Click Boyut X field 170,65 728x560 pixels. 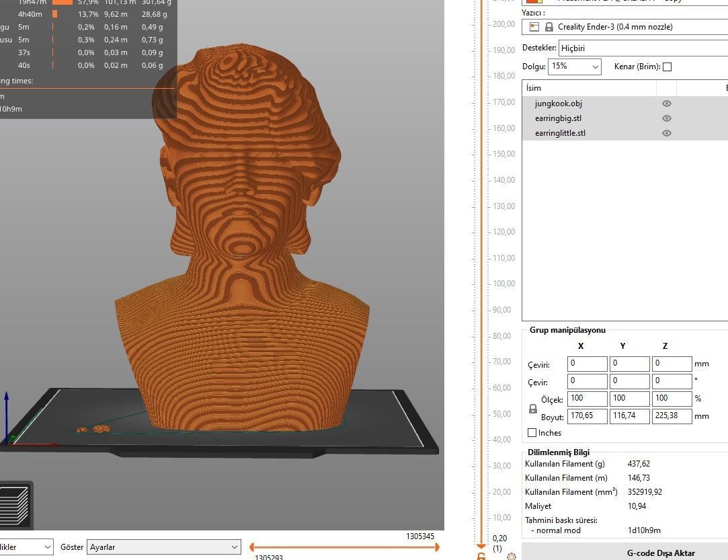588,416
